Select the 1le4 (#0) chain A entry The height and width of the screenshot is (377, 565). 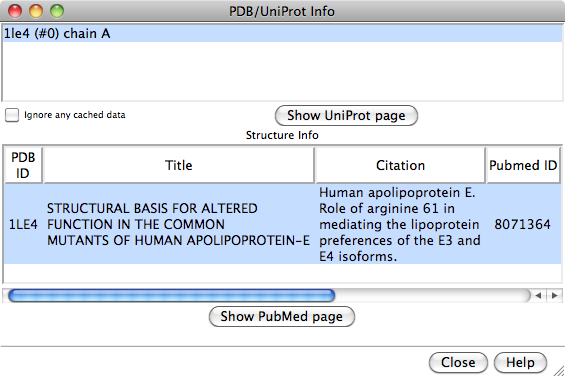coord(282,34)
